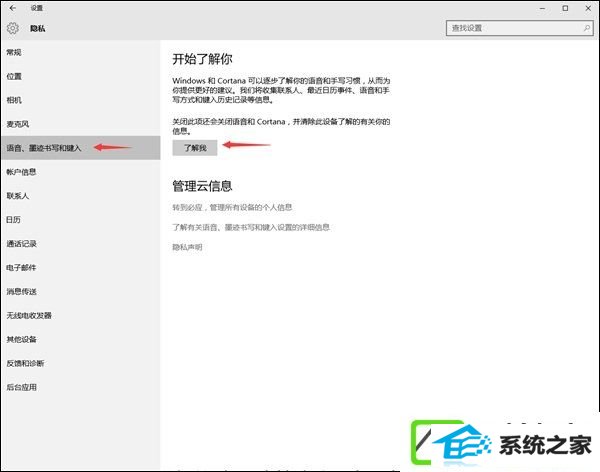Viewport: 600px width, 472px height.
Task: Click the search magnifier icon
Action: [586, 28]
